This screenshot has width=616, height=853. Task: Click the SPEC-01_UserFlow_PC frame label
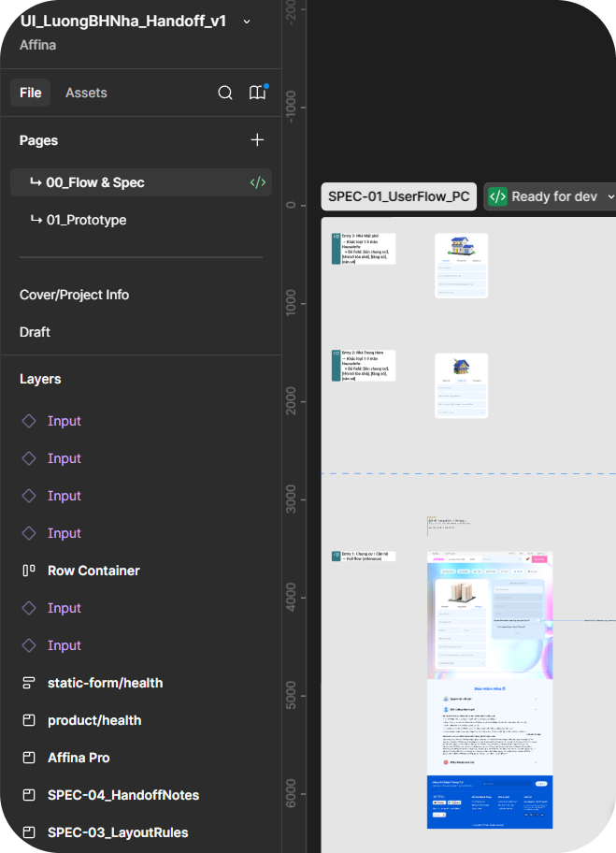point(399,196)
